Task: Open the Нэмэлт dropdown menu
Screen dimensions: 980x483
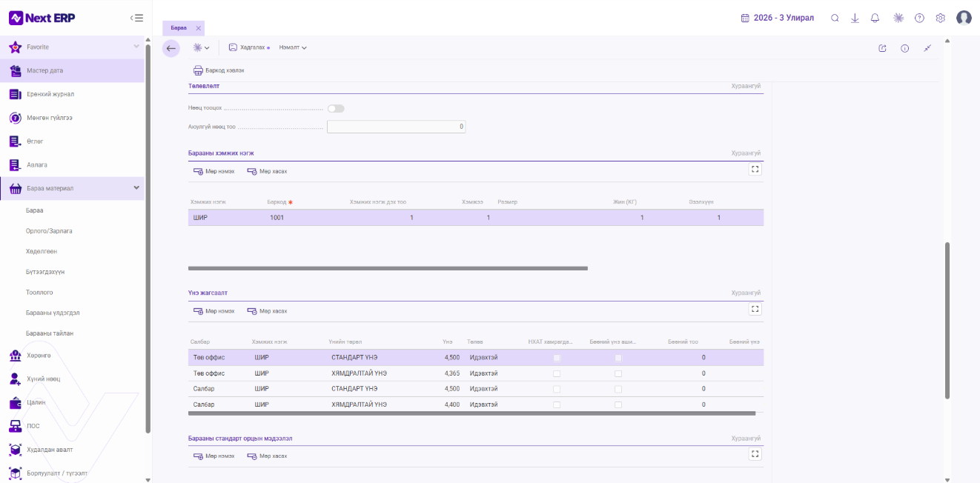Action: tap(293, 47)
